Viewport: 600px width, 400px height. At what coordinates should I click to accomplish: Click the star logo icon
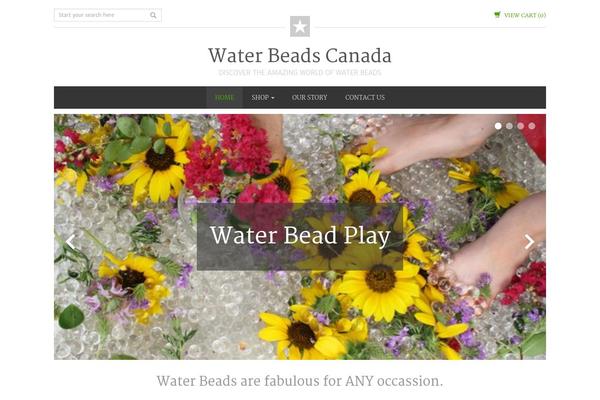300,26
